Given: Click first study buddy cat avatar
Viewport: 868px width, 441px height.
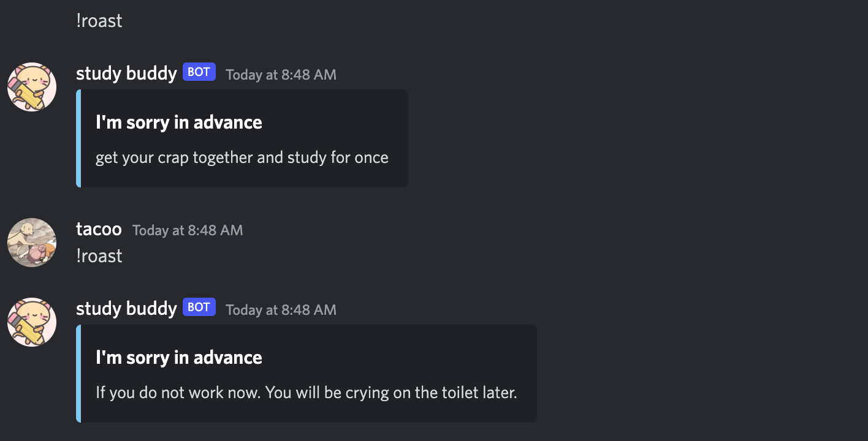Looking at the screenshot, I should point(32,87).
